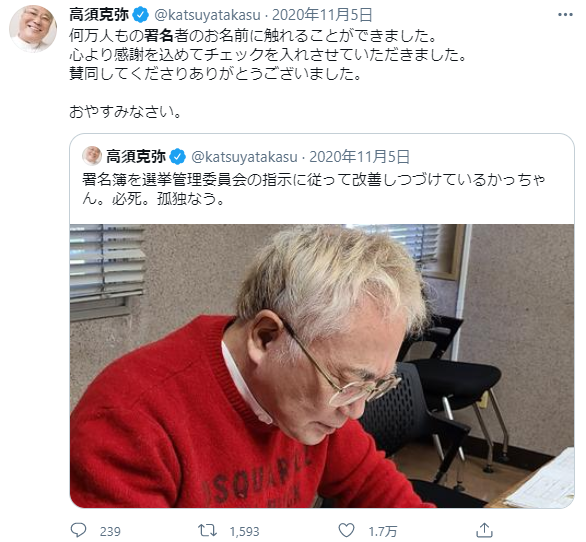Open @katsuyatakasu handle in main tweet

pyautogui.click(x=207, y=15)
